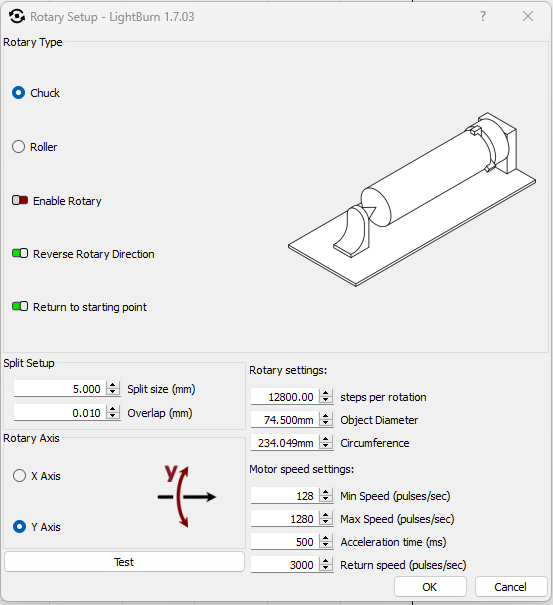Dismiss dialog with the Cancel button
The height and width of the screenshot is (605, 553).
(x=511, y=587)
